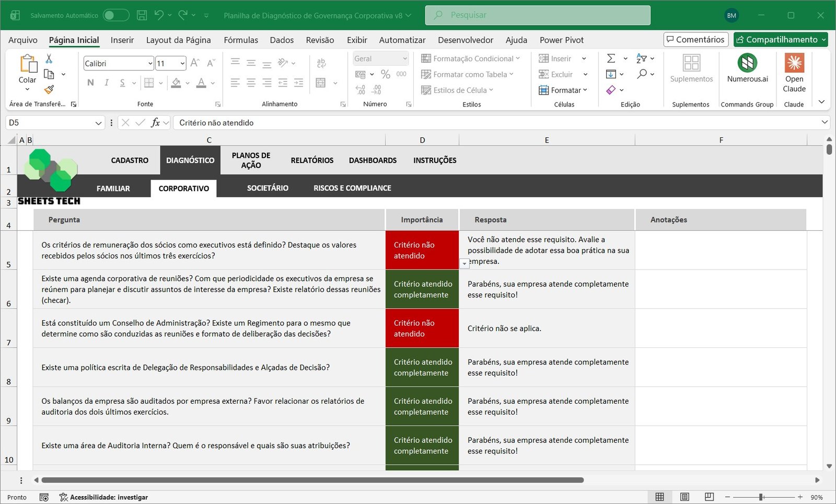Go to the DASHBOARDS sheet section
Viewport: 836px width, 504px height.
[x=373, y=160]
